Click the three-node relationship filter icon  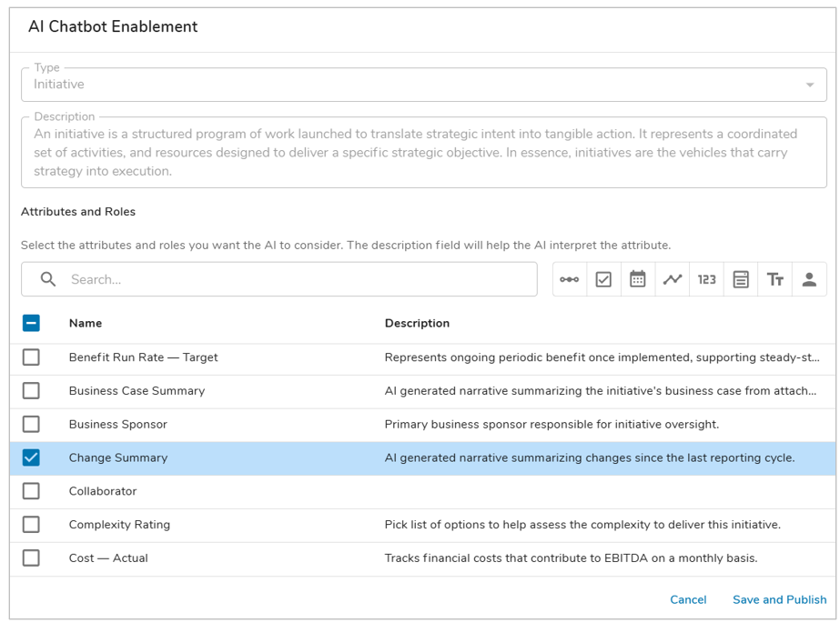click(x=570, y=280)
